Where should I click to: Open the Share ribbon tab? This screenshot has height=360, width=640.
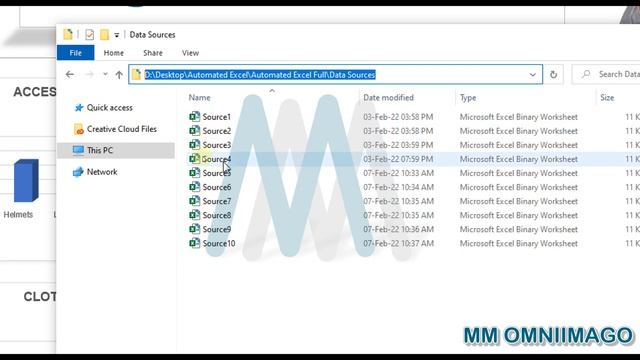[x=153, y=53]
